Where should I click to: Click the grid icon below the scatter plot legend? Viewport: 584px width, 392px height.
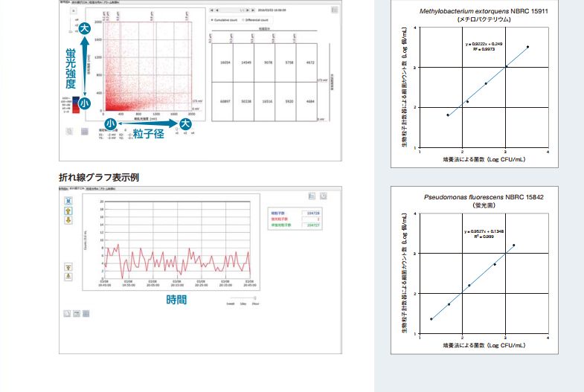tap(85, 131)
